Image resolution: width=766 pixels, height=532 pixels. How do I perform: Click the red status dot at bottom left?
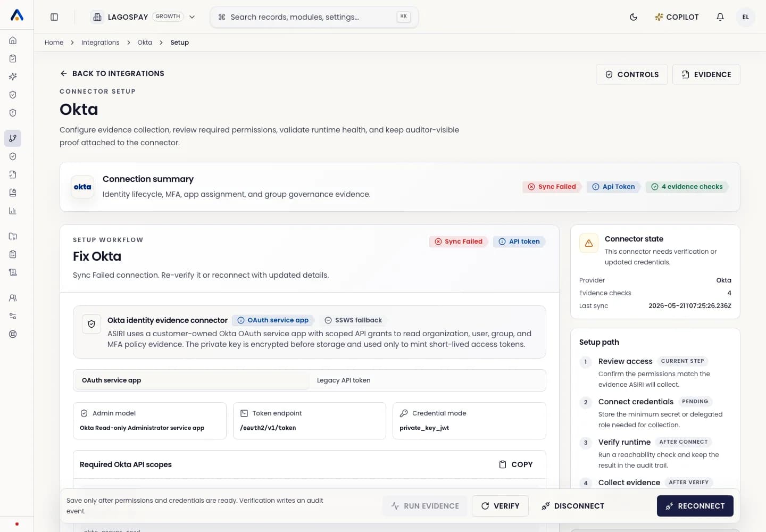point(17,524)
